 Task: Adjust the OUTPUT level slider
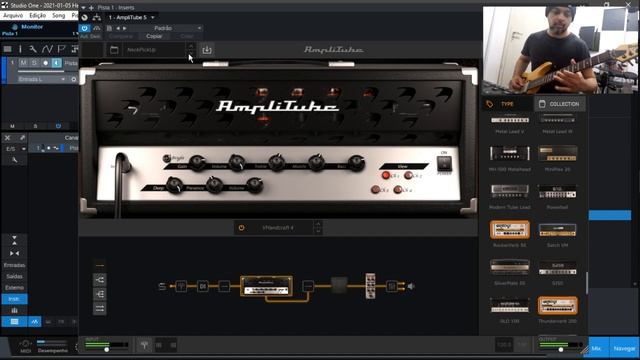coord(561,349)
